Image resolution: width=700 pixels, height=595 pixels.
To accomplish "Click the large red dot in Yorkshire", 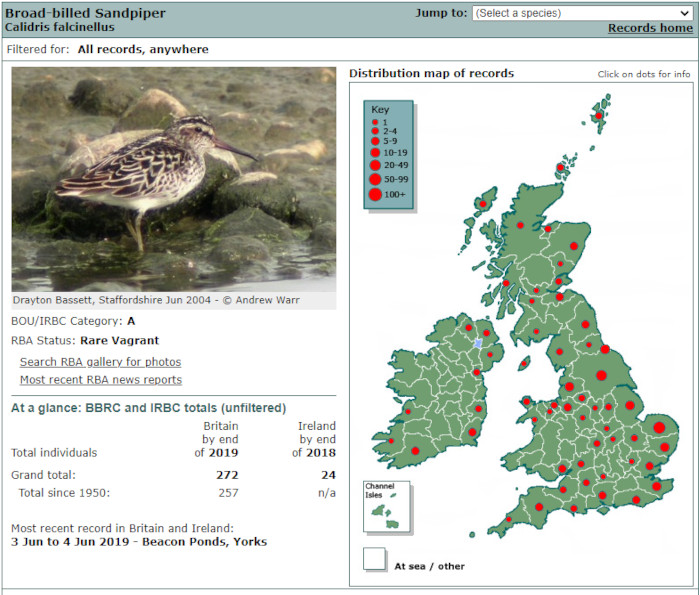I will (x=601, y=375).
